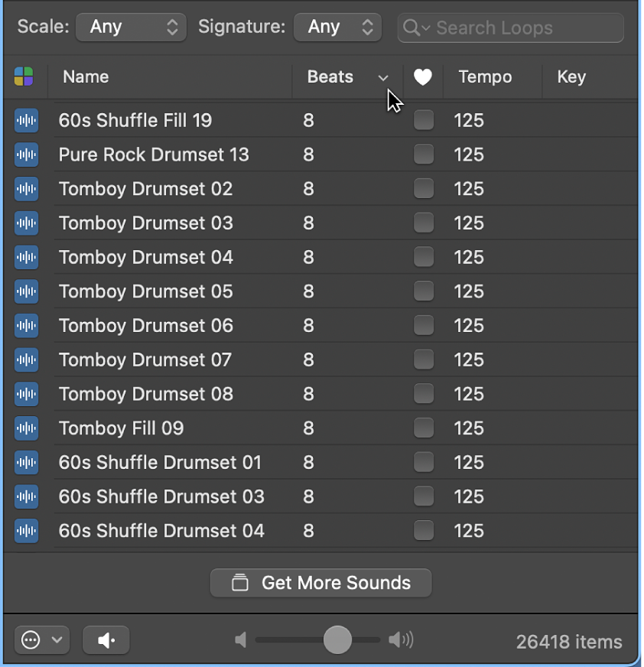Image resolution: width=644 pixels, height=667 pixels.
Task: Sort loops by the Beats column header
Action: [330, 76]
